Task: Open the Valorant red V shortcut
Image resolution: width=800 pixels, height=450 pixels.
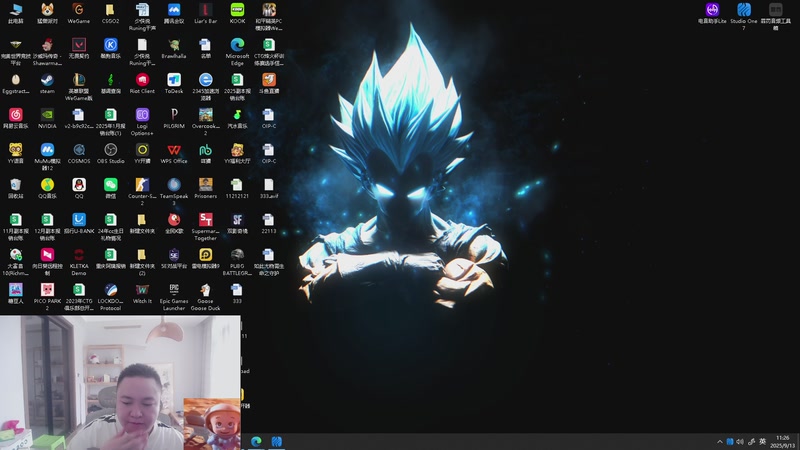Action: 79,48
